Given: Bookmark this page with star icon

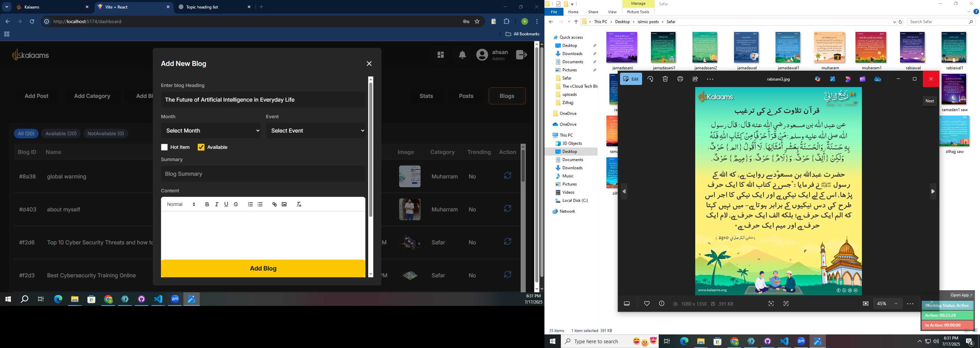Looking at the screenshot, I should pyautogui.click(x=477, y=22).
